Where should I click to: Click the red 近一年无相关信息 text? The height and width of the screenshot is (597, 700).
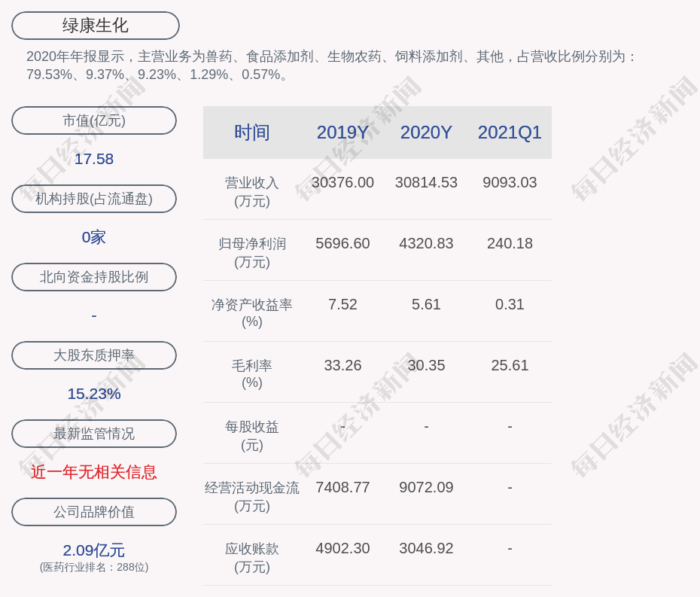(x=94, y=472)
